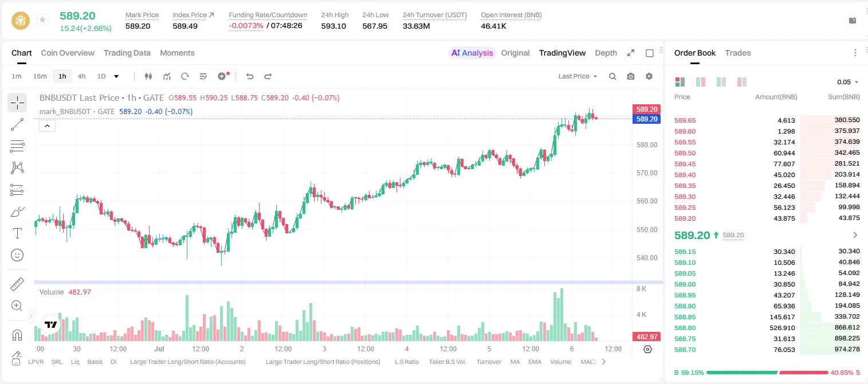Image resolution: width=868 pixels, height=384 pixels.
Task: Undo the last chart action
Action: pyautogui.click(x=250, y=76)
